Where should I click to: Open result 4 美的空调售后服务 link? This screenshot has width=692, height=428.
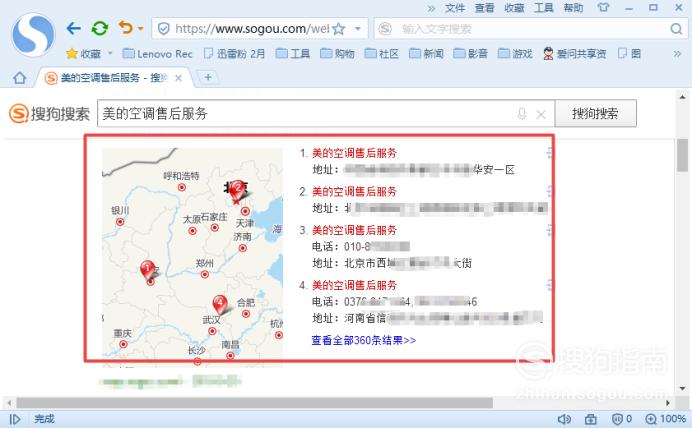point(354,285)
